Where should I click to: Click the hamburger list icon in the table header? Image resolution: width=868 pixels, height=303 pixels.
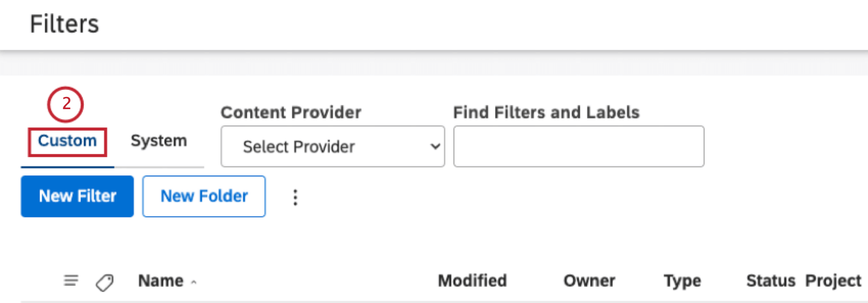tap(71, 280)
